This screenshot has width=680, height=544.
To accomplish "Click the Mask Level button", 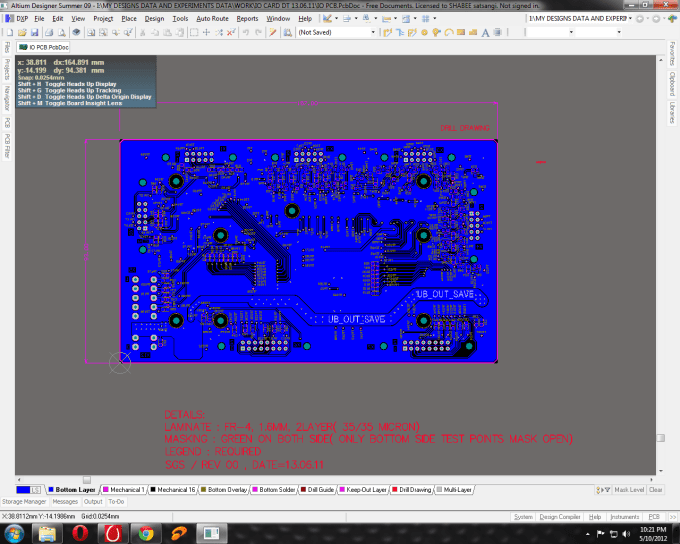I will [x=629, y=490].
